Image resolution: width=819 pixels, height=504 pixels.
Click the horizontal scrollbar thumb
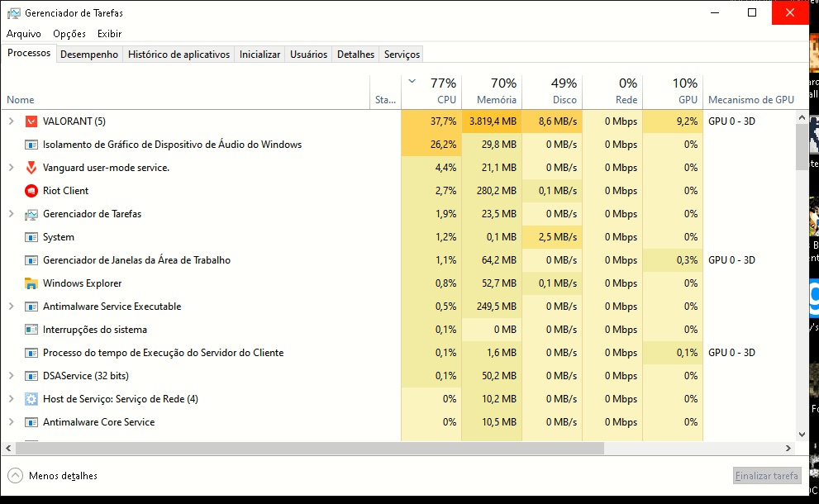click(x=310, y=448)
